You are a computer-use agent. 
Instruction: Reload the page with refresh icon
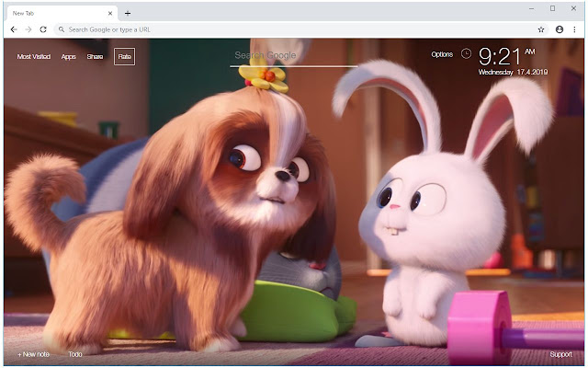(x=43, y=29)
